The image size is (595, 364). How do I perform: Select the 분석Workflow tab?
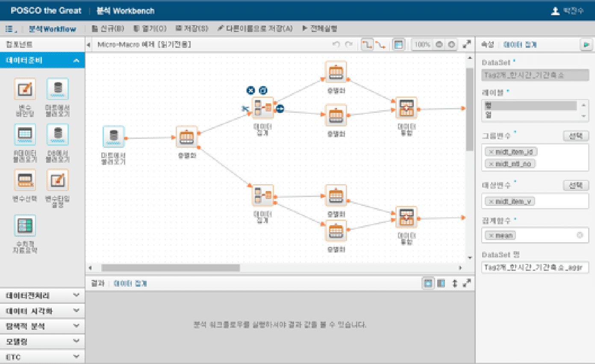tap(52, 29)
